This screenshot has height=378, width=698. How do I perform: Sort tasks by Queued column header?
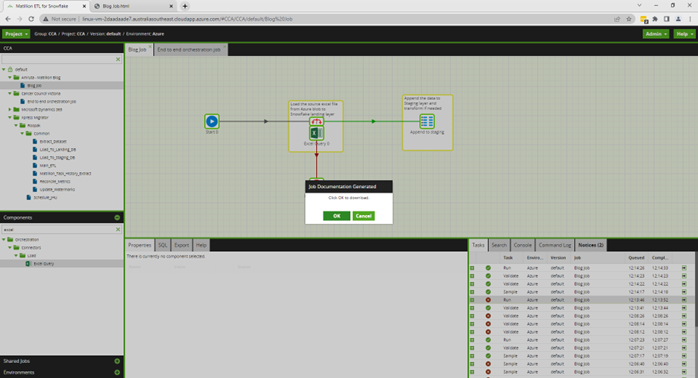(x=636, y=258)
